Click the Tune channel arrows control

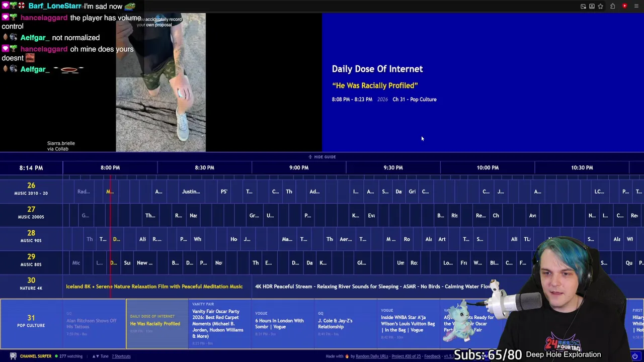100,356
